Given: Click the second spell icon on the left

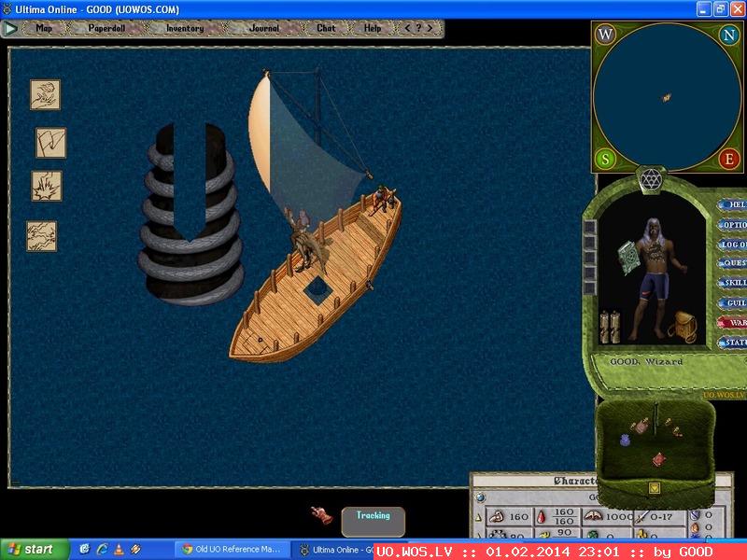Looking at the screenshot, I should pyautogui.click(x=51, y=143).
